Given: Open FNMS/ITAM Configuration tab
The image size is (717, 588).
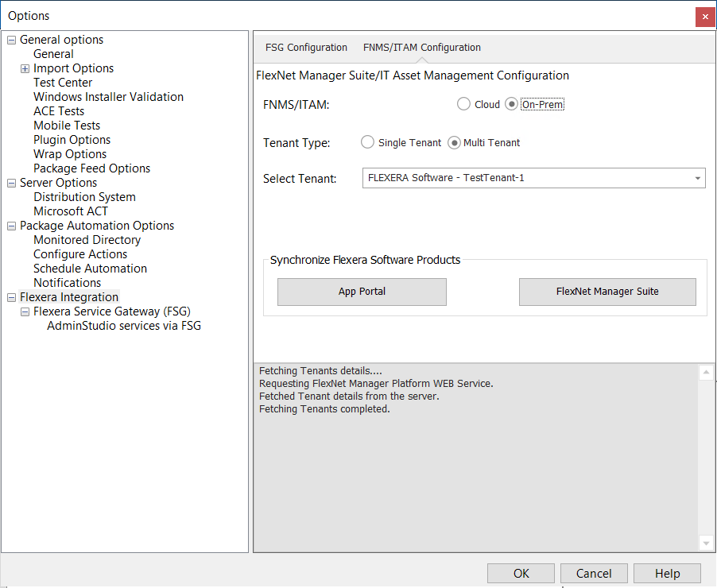Looking at the screenshot, I should [x=422, y=48].
